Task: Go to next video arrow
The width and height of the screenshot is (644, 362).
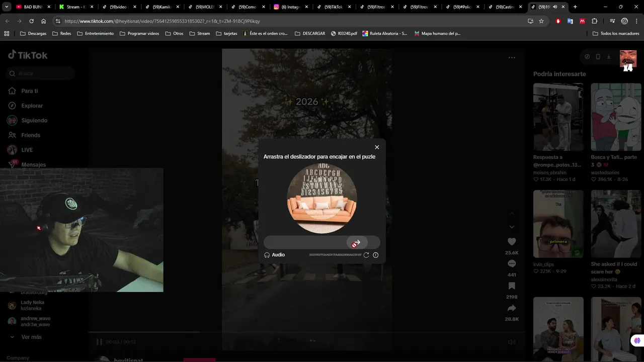Action: coord(512,227)
